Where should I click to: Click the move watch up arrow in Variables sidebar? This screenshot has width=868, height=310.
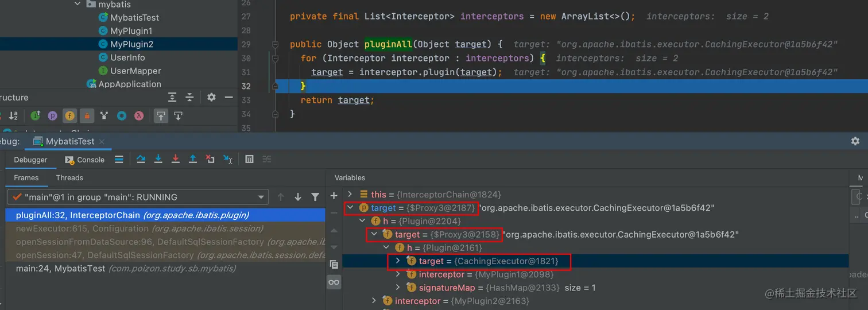tap(334, 230)
